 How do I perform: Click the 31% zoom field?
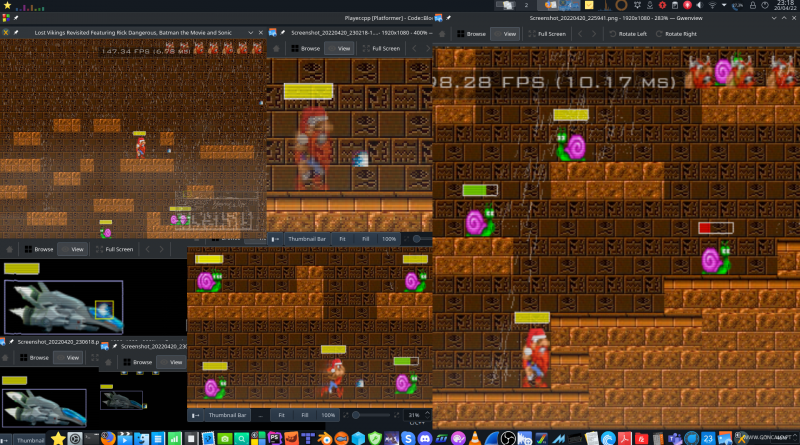[x=414, y=415]
